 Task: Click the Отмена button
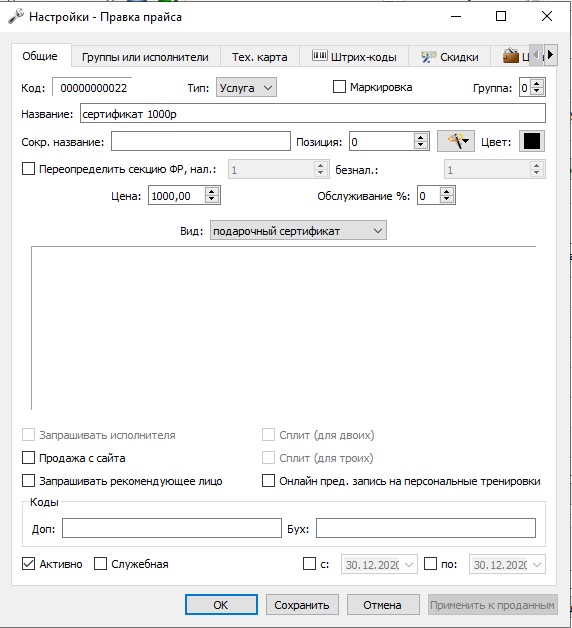pyautogui.click(x=383, y=605)
